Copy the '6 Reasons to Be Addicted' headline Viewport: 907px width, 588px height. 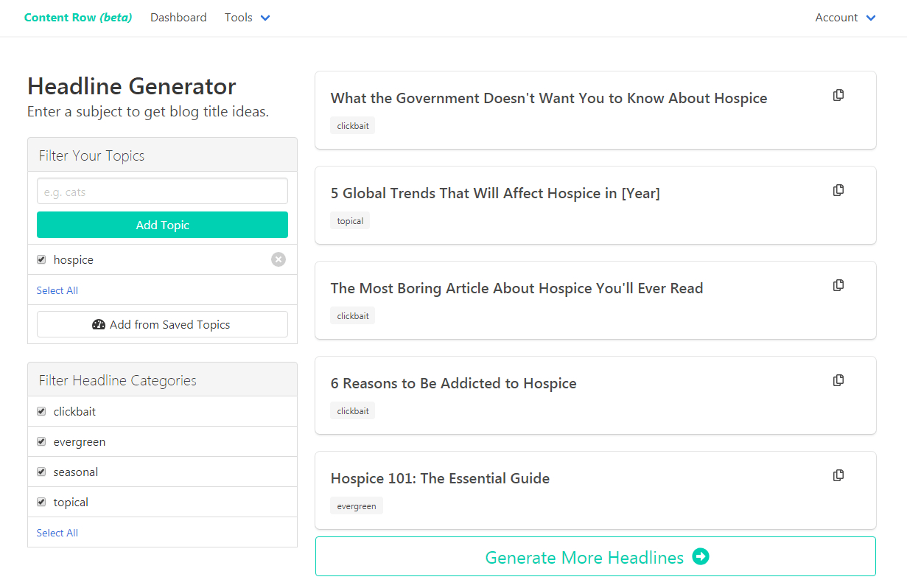[838, 380]
